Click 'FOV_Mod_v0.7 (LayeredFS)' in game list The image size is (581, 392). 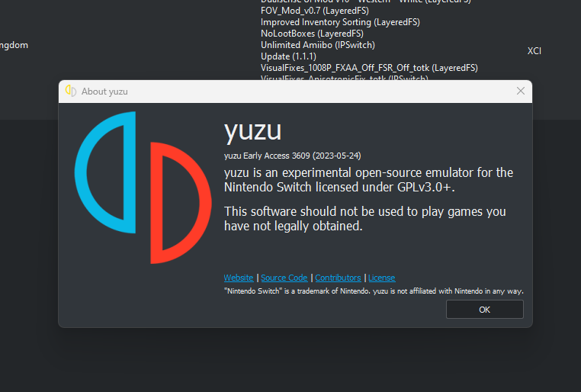point(315,11)
